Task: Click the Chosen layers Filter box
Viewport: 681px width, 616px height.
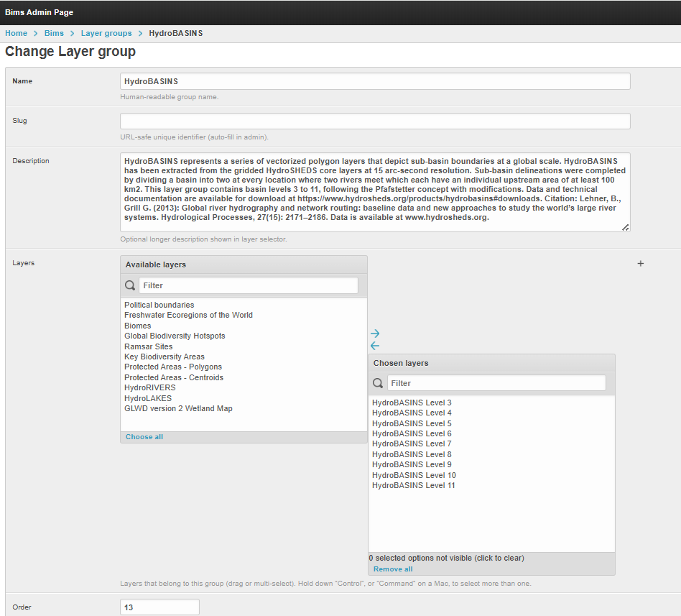Action: tap(496, 383)
